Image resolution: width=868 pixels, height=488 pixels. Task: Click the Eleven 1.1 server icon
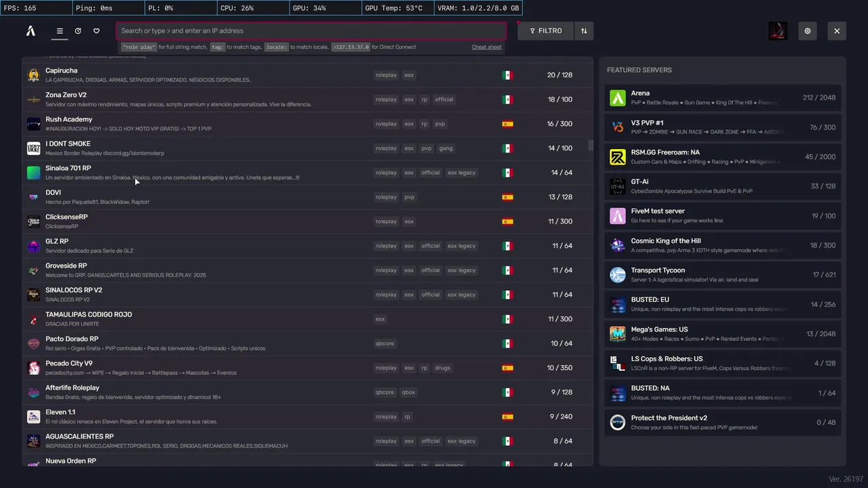point(33,417)
